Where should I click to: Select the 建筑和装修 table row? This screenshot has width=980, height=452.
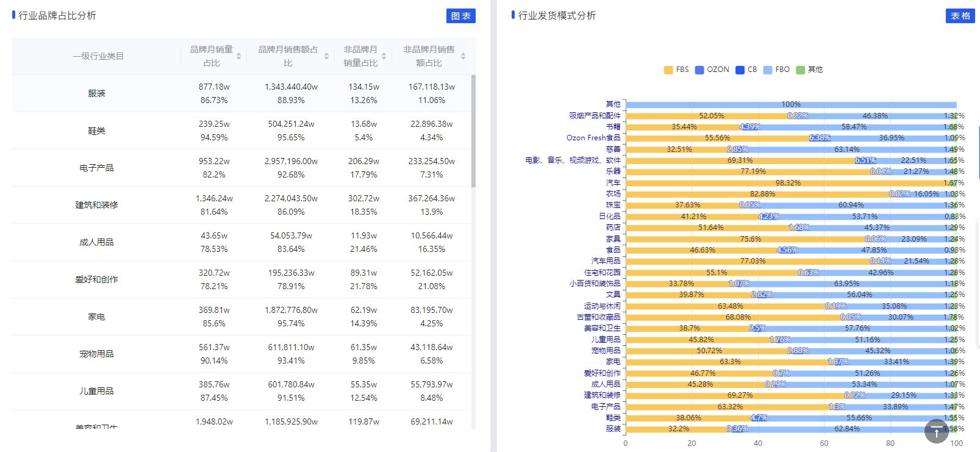(x=241, y=205)
